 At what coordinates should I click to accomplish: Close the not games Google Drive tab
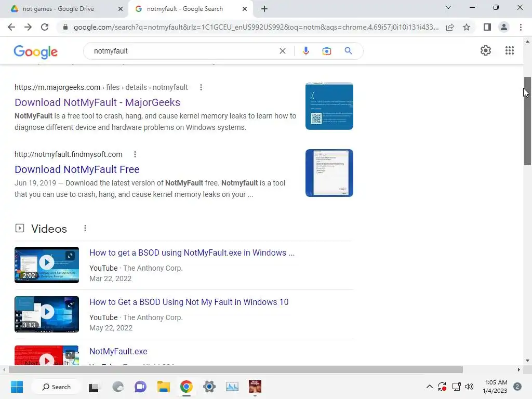point(121,9)
